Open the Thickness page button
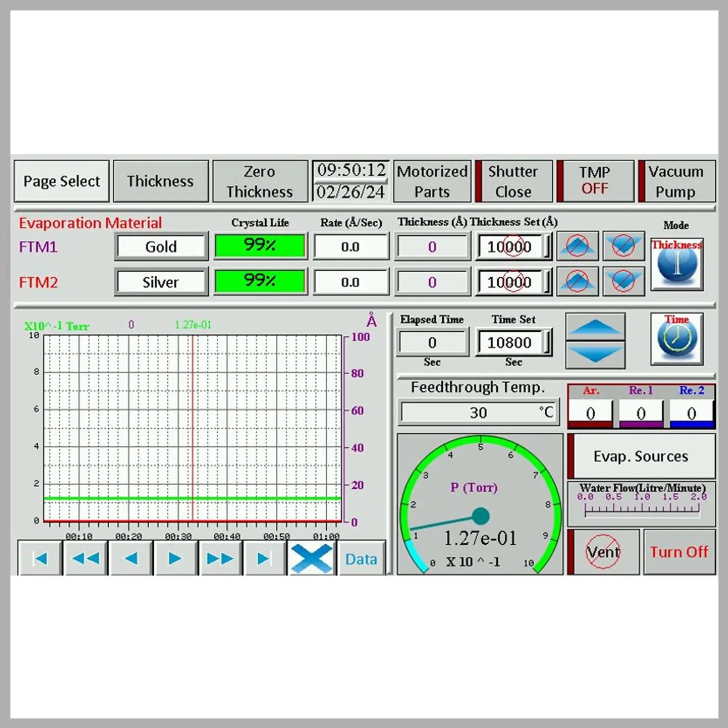This screenshot has width=728, height=728. coord(161,181)
